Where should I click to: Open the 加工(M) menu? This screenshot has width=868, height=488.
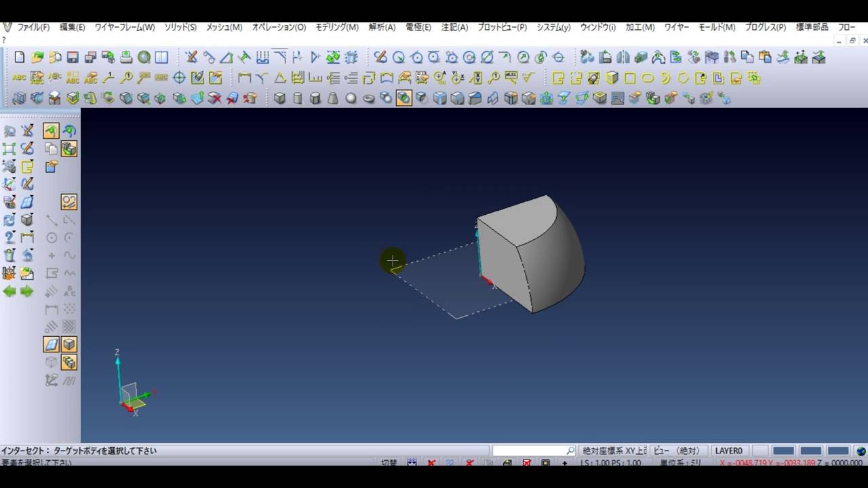[x=640, y=27]
